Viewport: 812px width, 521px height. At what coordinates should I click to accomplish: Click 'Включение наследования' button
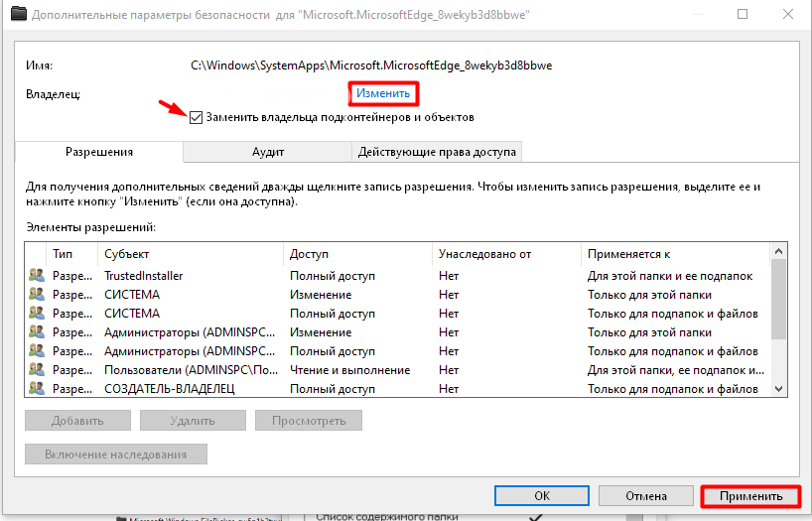(x=116, y=455)
